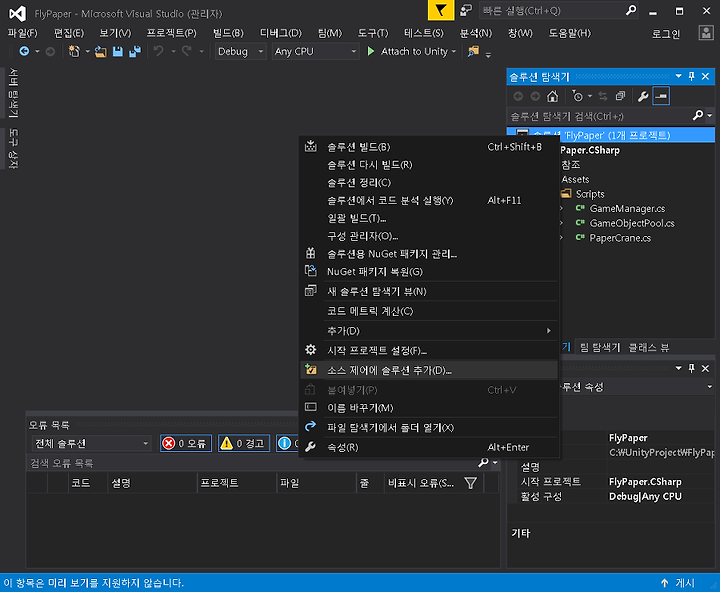Click the green Attach to Unity play icon
This screenshot has height=592, width=720.
coord(371,51)
